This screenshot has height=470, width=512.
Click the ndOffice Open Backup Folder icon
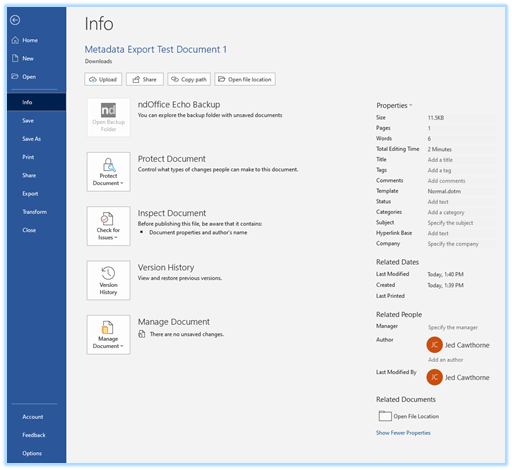click(108, 110)
